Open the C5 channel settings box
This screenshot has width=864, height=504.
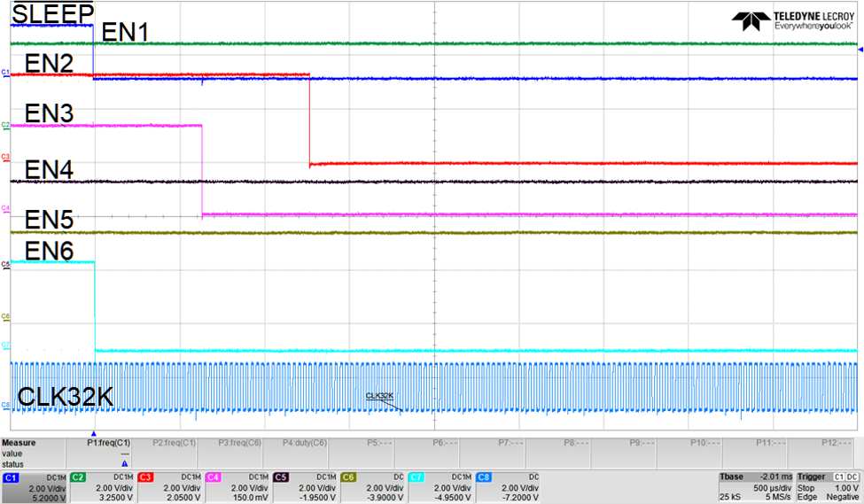(x=304, y=486)
